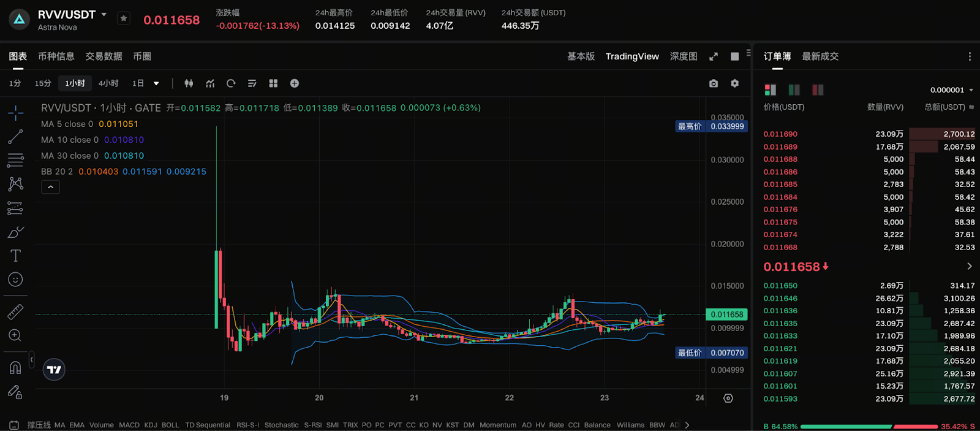Add the MACD indicator from bottom bar
This screenshot has width=980, height=431.
tap(129, 425)
